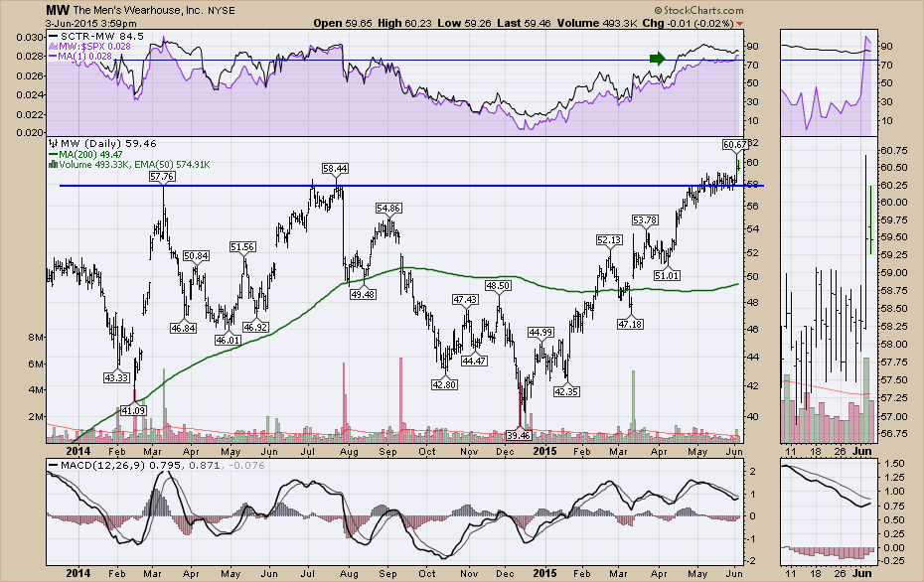This screenshot has height=582, width=924.
Task: Click the MW ticker symbol title
Action: [x=58, y=10]
